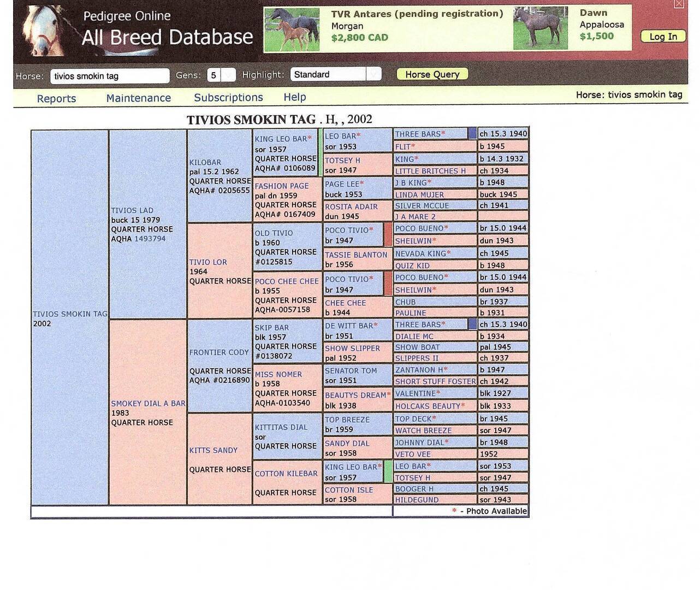The height and width of the screenshot is (590, 700).
Task: Close the ad banner with the X icon
Action: [x=679, y=4]
